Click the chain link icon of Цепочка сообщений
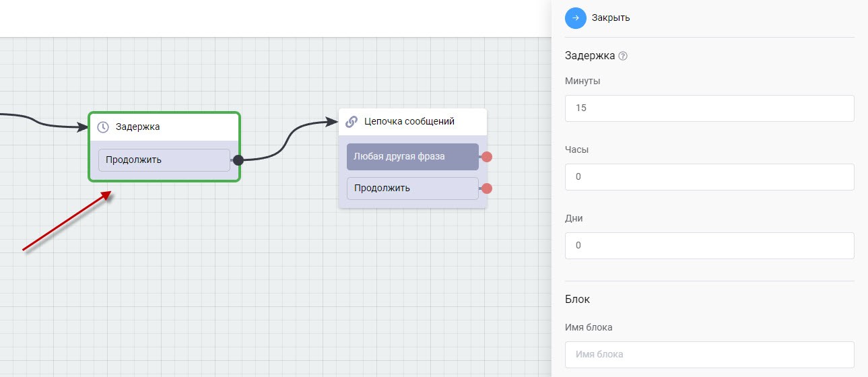 pyautogui.click(x=351, y=122)
